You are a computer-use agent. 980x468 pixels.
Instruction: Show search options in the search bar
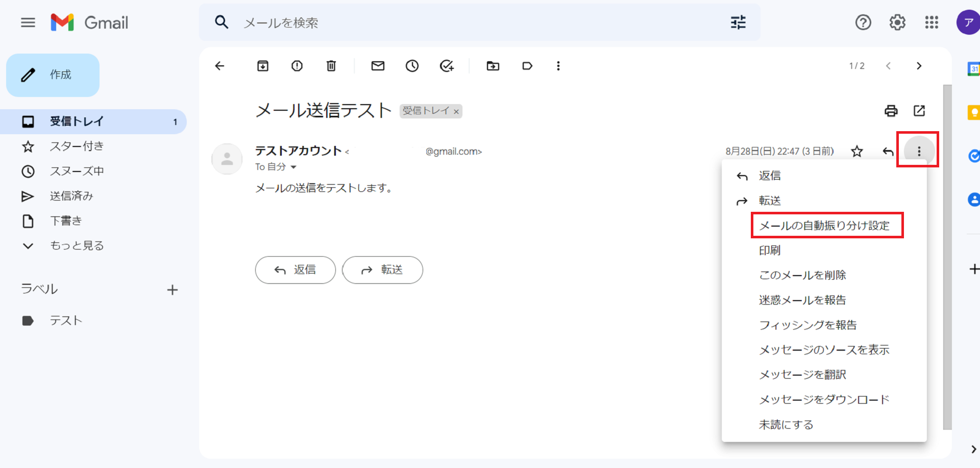pos(738,22)
